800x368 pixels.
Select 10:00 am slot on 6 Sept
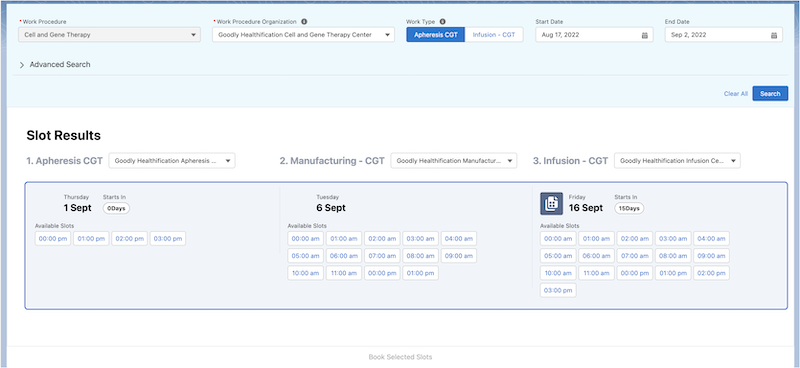tap(306, 273)
